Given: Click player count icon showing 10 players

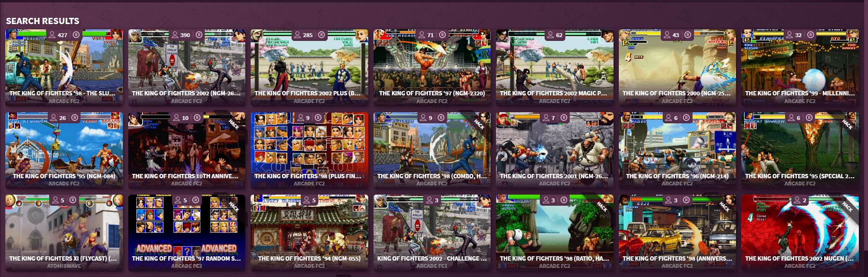Looking at the screenshot, I should pos(177,118).
